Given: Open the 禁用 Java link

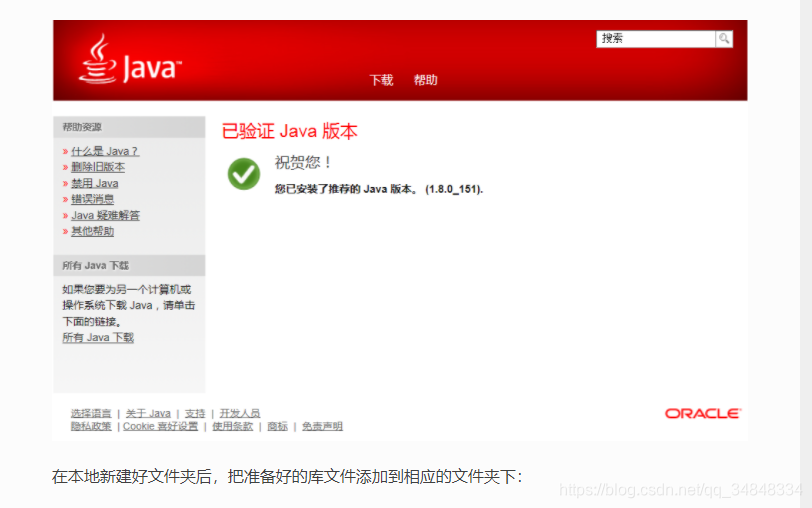Looking at the screenshot, I should 95,183.
